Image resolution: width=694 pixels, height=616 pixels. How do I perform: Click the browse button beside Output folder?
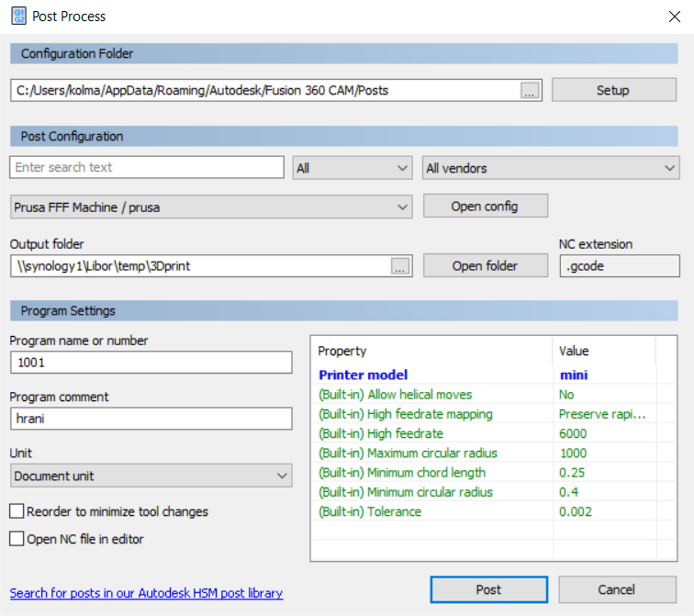tap(401, 266)
